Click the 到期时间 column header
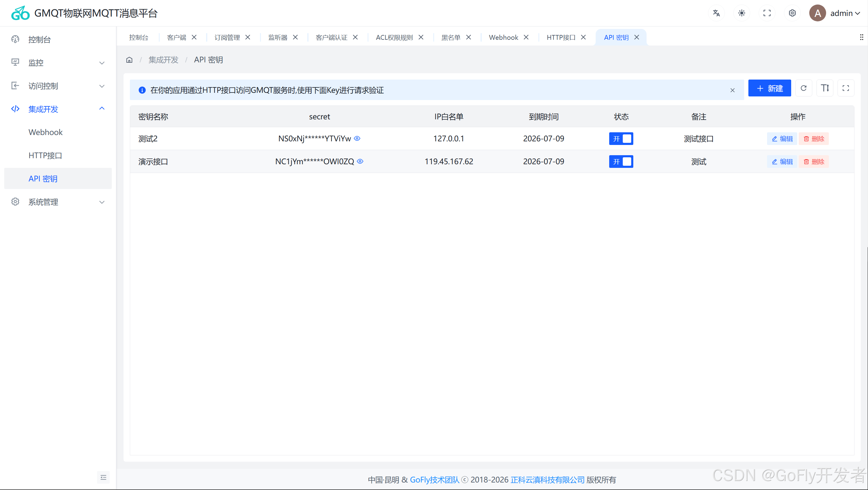The height and width of the screenshot is (490, 868). [544, 117]
